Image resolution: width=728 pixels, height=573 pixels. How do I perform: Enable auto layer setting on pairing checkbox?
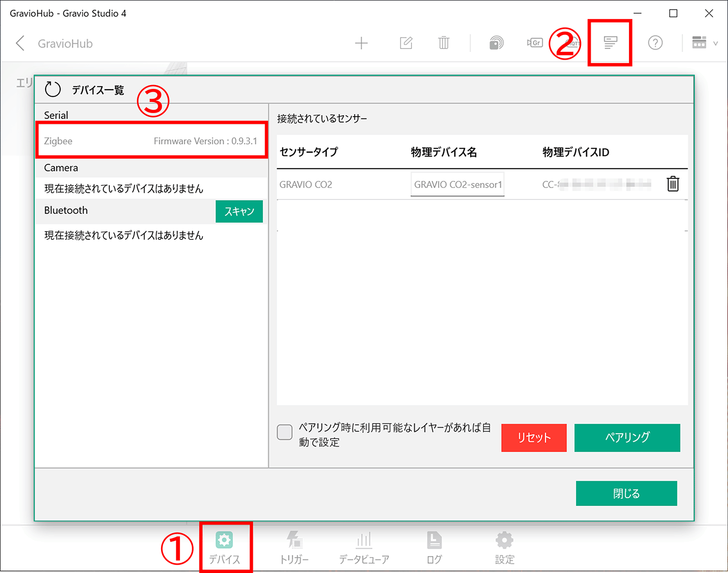pos(284,432)
